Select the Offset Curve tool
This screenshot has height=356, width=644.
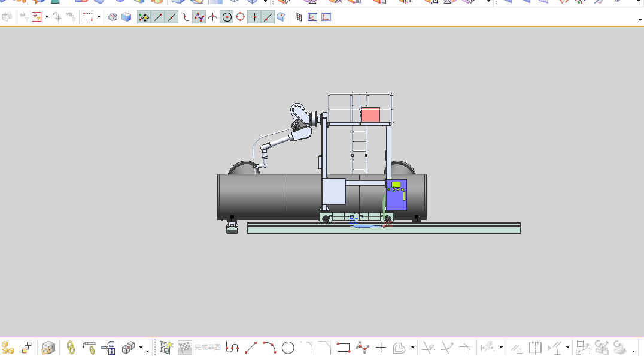[x=400, y=348]
